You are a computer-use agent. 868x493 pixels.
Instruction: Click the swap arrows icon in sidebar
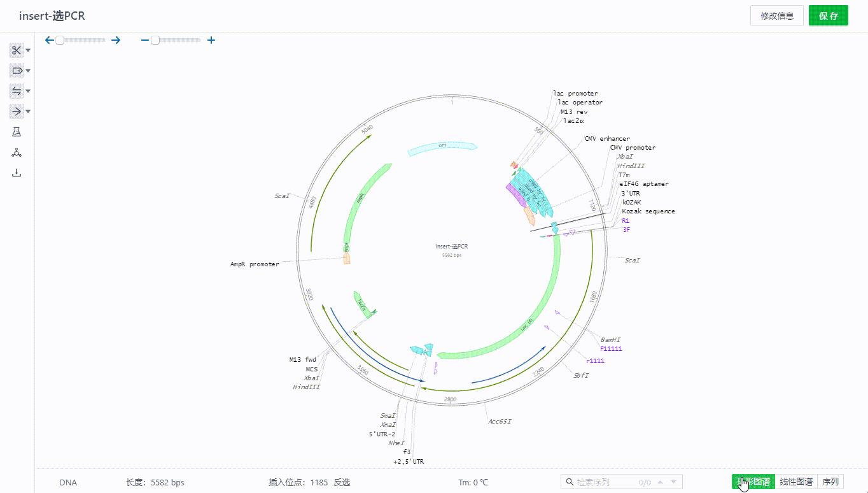17,91
